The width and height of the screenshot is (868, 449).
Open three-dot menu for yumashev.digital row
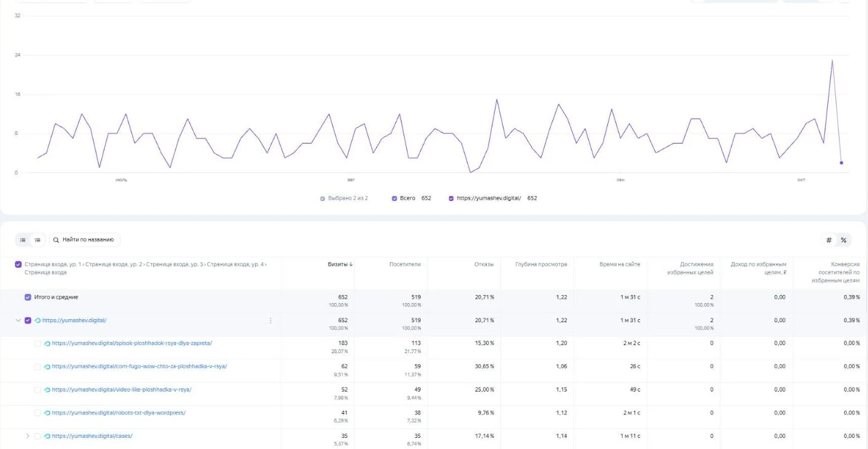pos(271,320)
